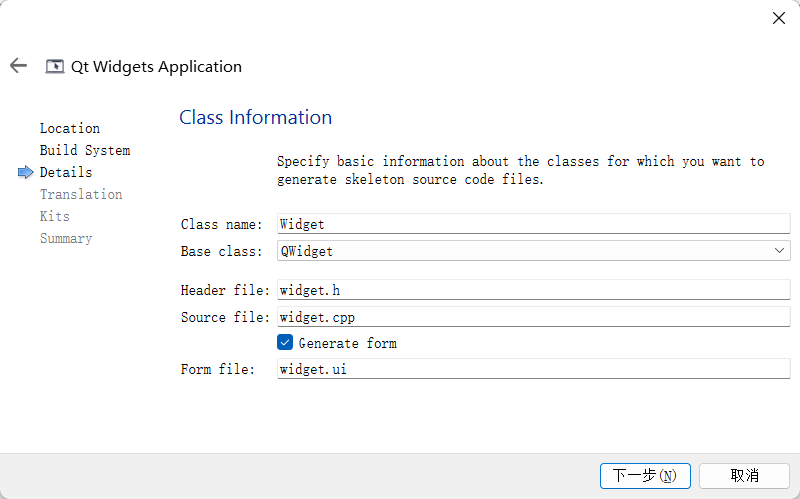Image resolution: width=800 pixels, height=499 pixels.
Task: Focus the Form file input field
Action: 534,369
